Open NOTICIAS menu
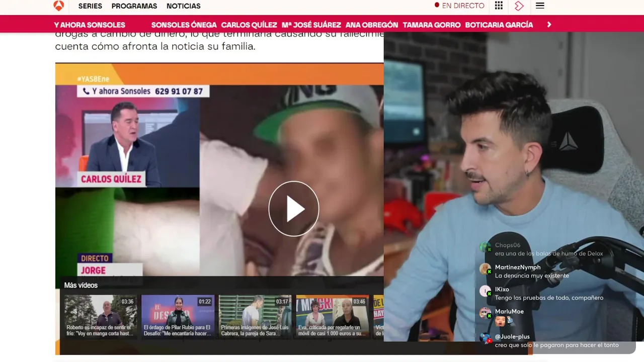 [x=184, y=6]
